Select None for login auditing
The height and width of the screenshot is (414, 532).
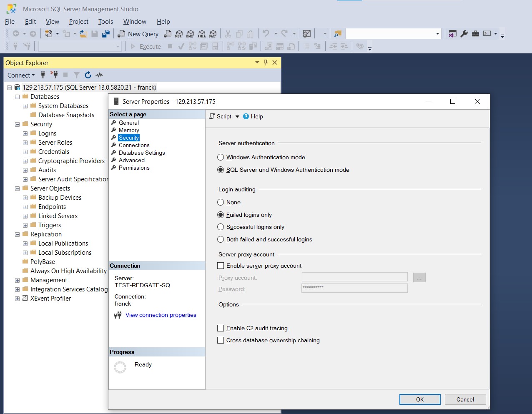221,202
